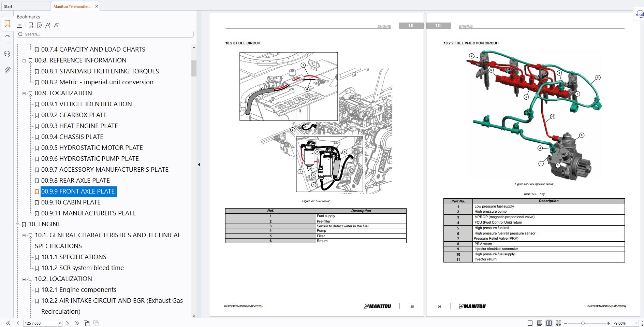Image resolution: width=644 pixels, height=327 pixels.
Task: Collapse the 00.8. REFERENCE INFORMATION node
Action: click(x=24, y=61)
